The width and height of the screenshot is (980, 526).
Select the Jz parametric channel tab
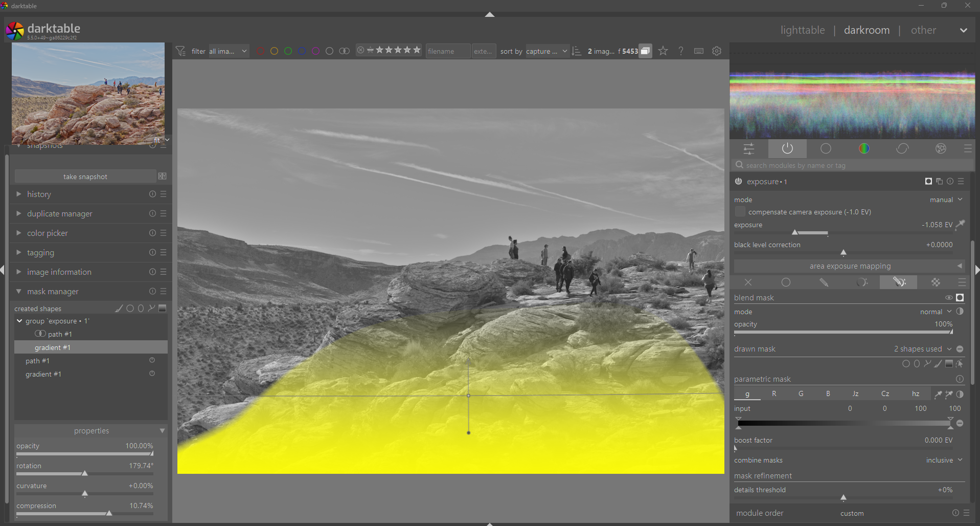(x=855, y=394)
